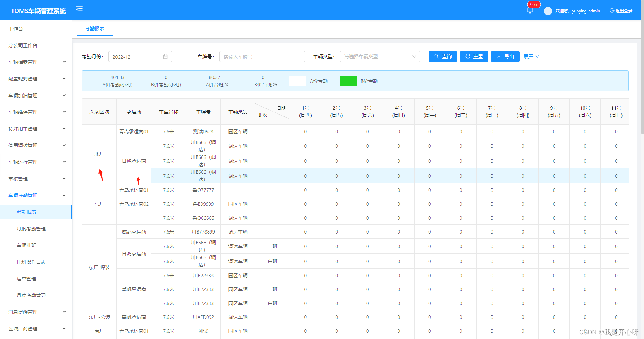The image size is (644, 339).
Task: Open calendar icon in 考勤月份 field
Action: pyautogui.click(x=165, y=57)
